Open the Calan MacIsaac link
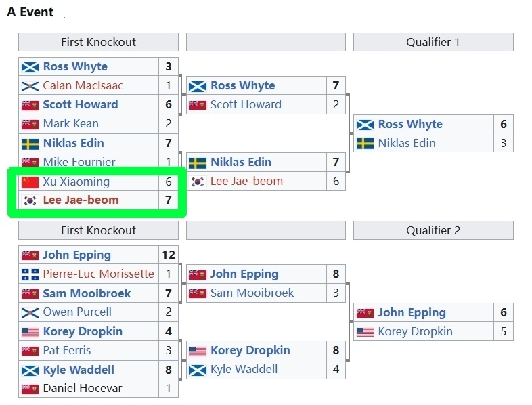Screen dimensions: 532x405 tap(83, 86)
